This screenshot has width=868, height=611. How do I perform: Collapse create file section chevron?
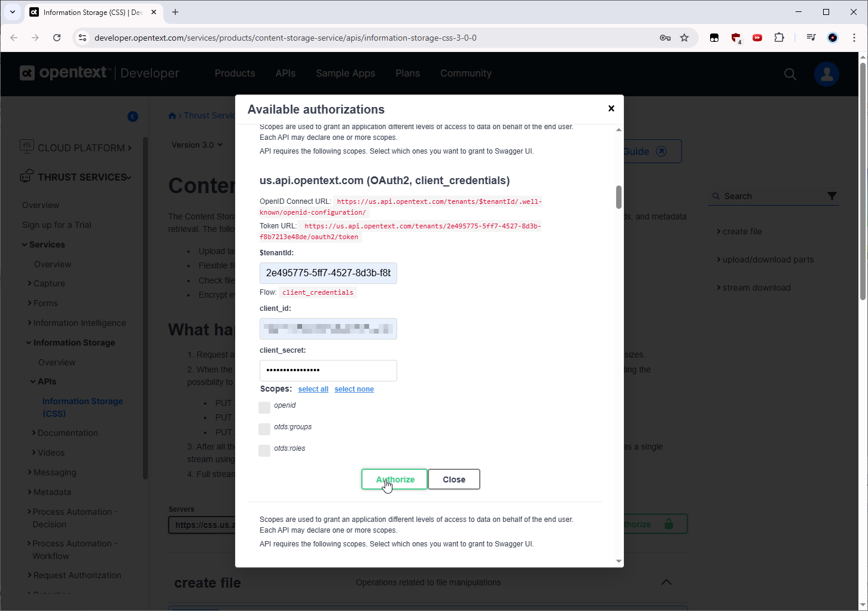pyautogui.click(x=666, y=582)
